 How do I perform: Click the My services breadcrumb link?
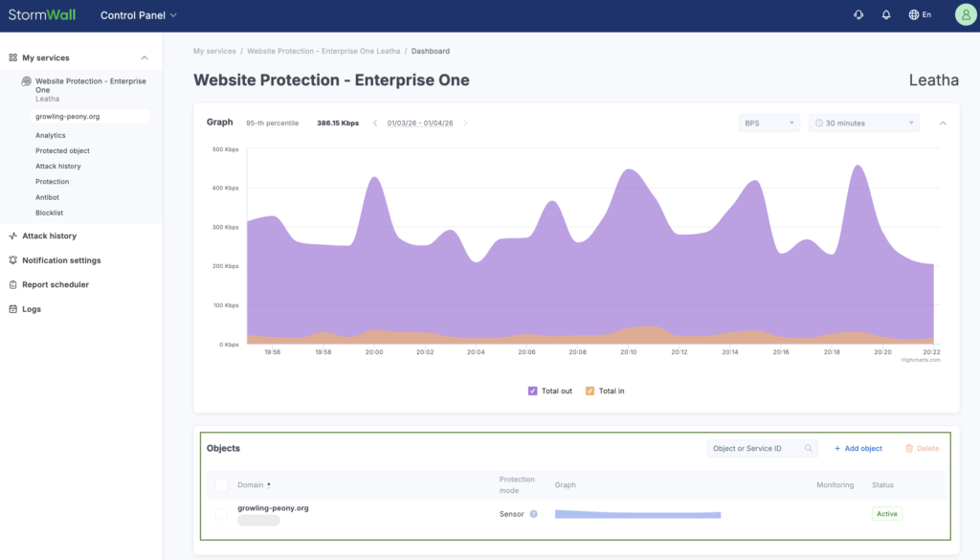pos(213,51)
